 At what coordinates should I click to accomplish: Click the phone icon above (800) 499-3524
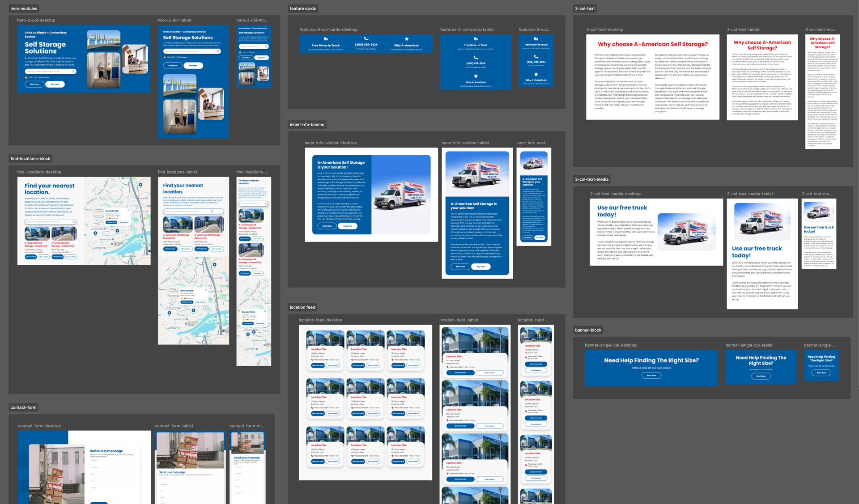tap(366, 38)
